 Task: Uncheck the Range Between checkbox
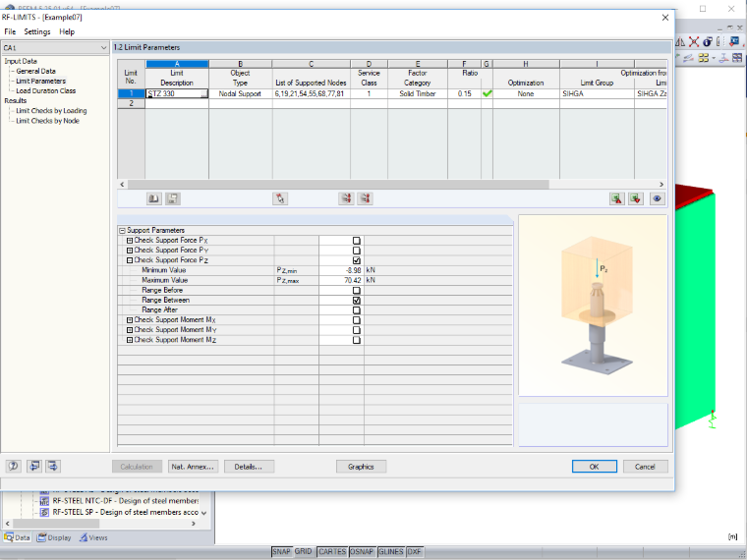pos(357,301)
